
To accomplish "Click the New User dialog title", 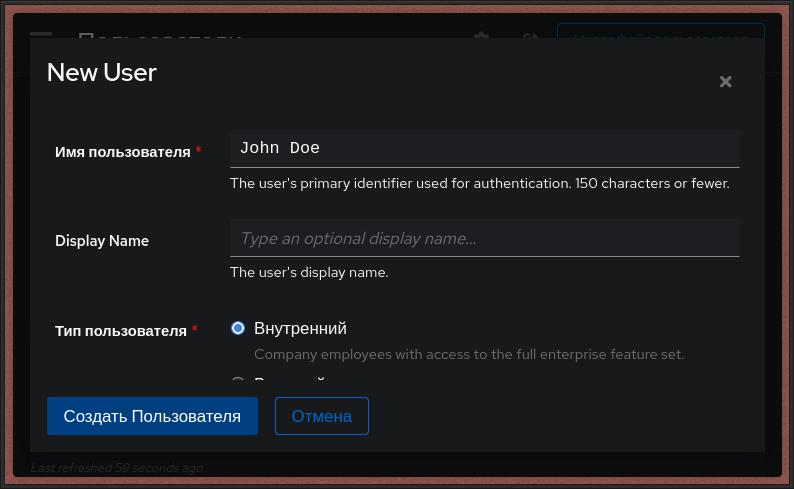I will 102,72.
